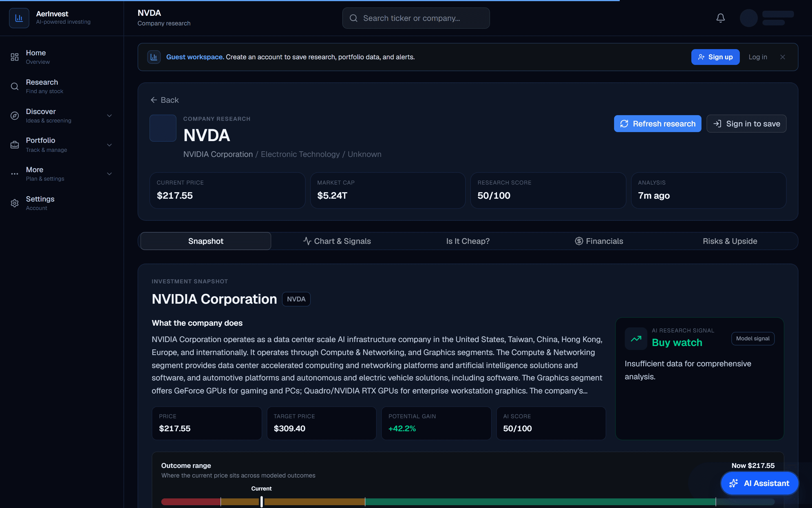Switch to the Is It Cheap? tab

(x=468, y=241)
